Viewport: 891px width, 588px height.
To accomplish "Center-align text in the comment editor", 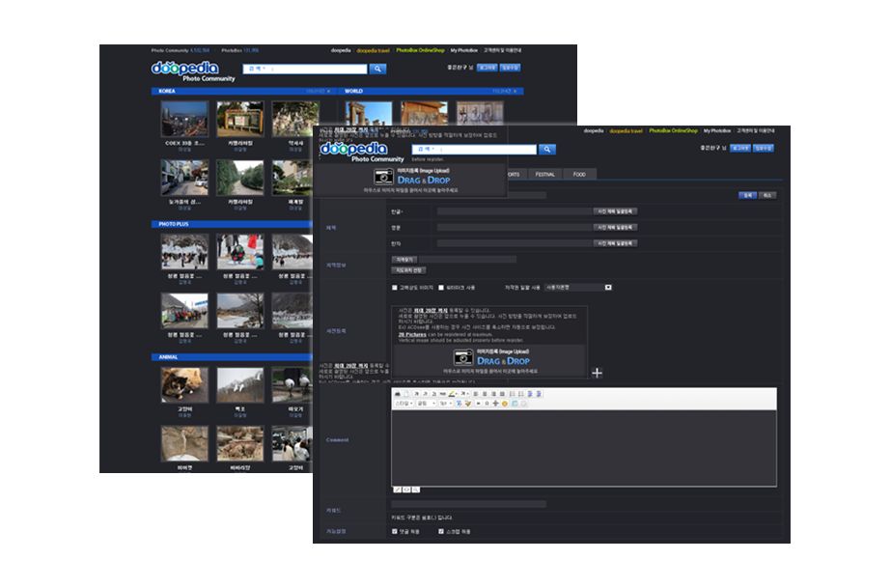I will [485, 394].
